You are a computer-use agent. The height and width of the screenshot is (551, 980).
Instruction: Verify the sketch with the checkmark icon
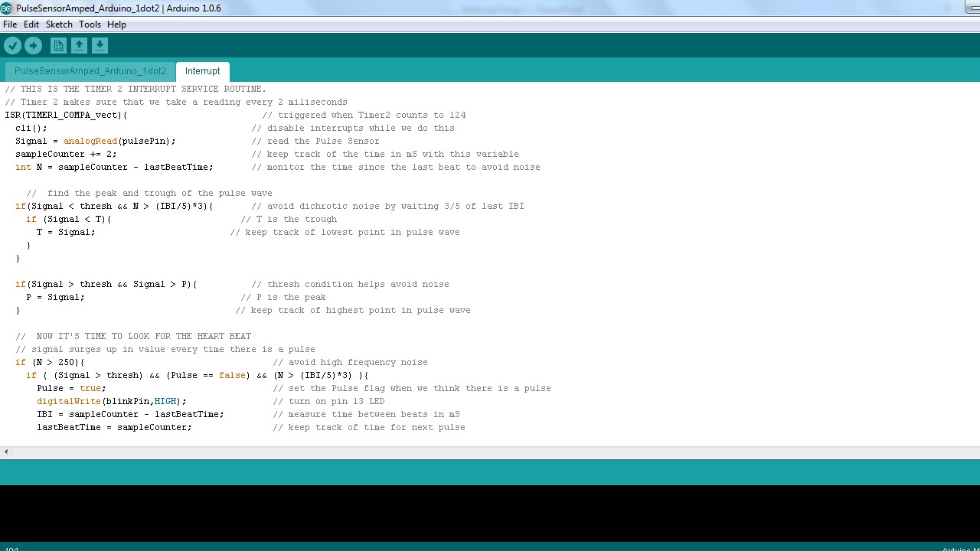[13, 45]
